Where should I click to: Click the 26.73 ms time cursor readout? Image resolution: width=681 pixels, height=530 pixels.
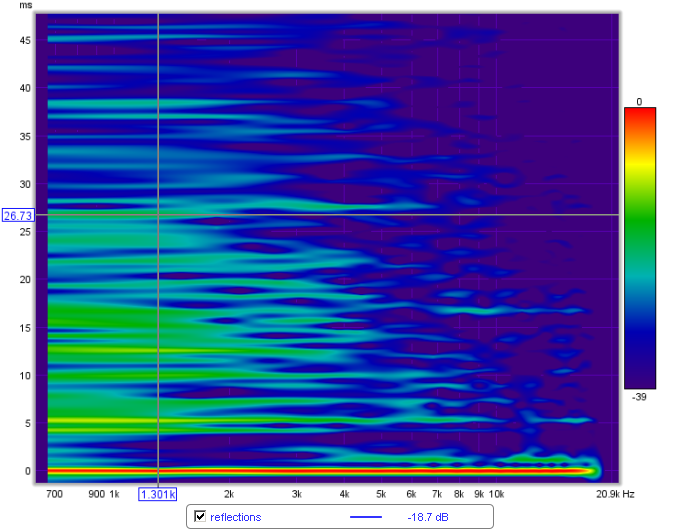(18, 215)
